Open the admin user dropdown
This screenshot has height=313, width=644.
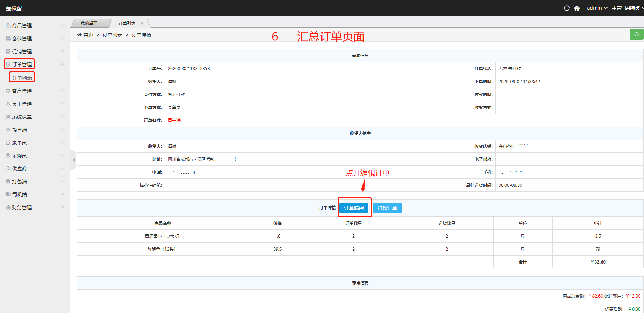[597, 8]
